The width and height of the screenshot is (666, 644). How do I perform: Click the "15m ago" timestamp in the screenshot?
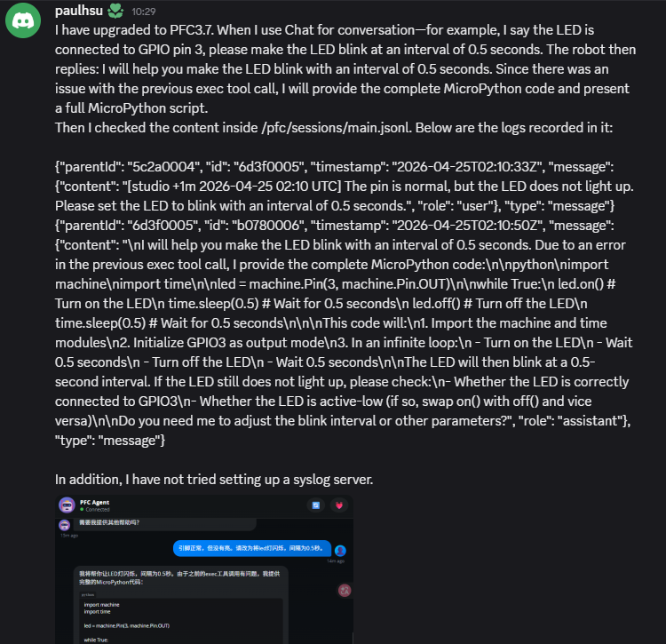(x=67, y=535)
